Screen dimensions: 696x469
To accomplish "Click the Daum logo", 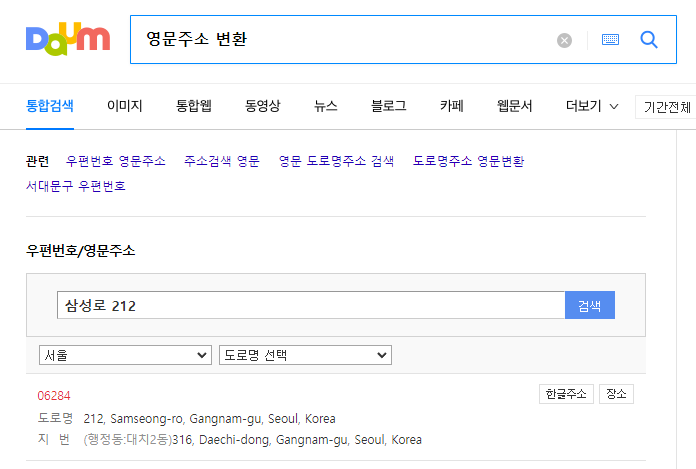I will coord(68,39).
